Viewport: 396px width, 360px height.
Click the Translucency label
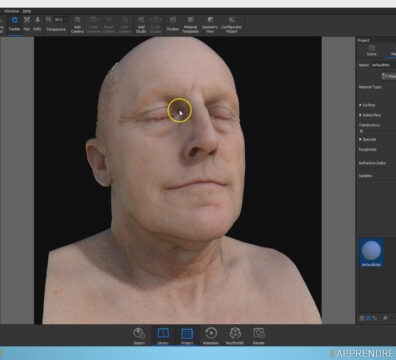369,125
